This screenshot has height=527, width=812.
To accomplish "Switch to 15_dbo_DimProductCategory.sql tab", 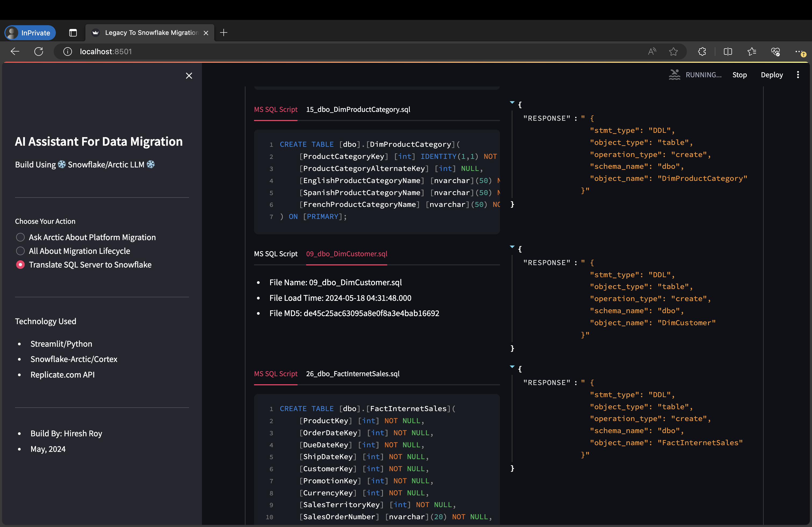I will 358,109.
